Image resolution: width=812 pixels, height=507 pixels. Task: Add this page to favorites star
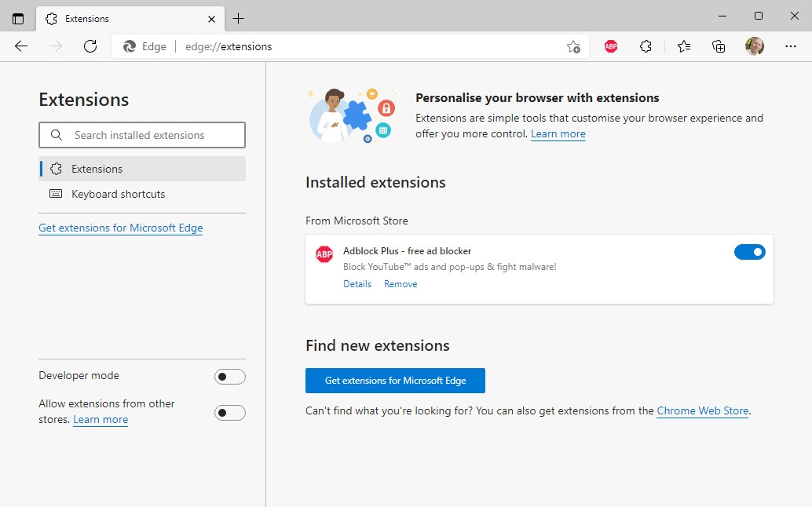tap(573, 46)
